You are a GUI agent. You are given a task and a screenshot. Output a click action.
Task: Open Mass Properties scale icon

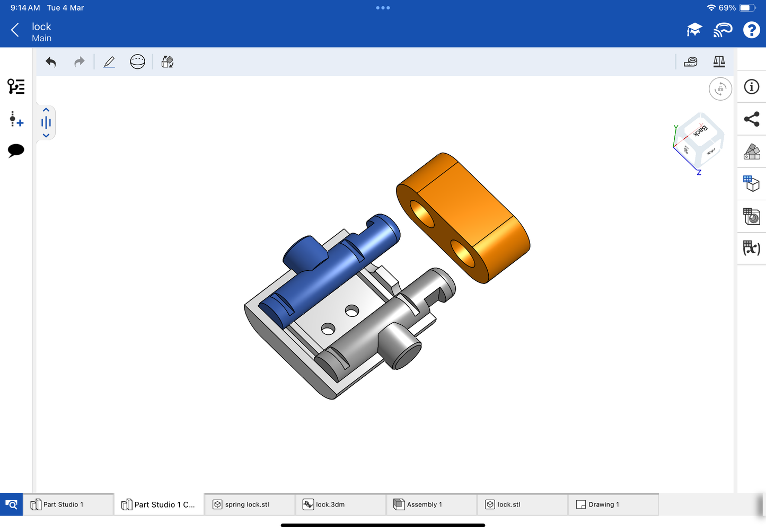click(x=719, y=62)
